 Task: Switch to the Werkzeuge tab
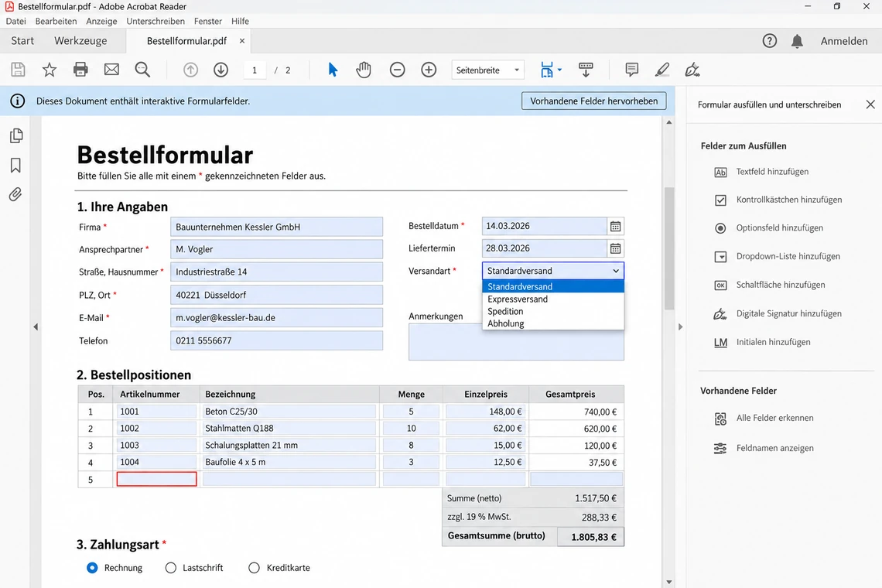click(80, 41)
